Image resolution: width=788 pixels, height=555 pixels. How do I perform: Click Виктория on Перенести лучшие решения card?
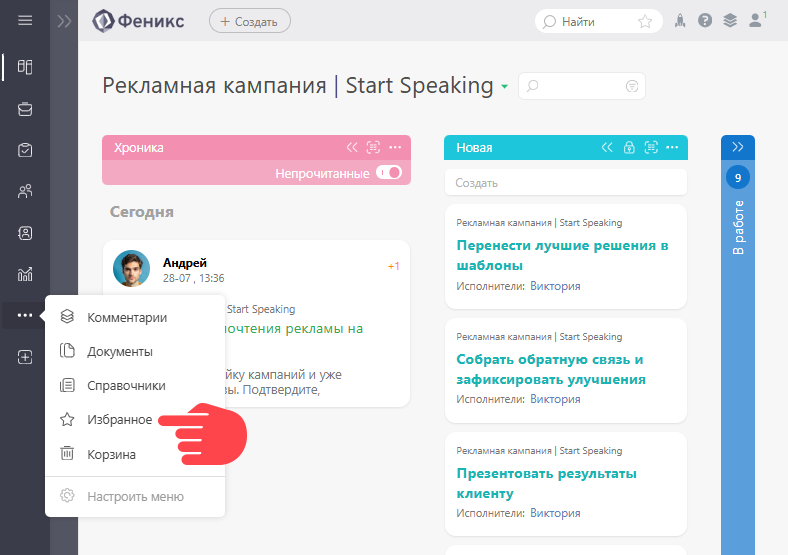click(555, 286)
